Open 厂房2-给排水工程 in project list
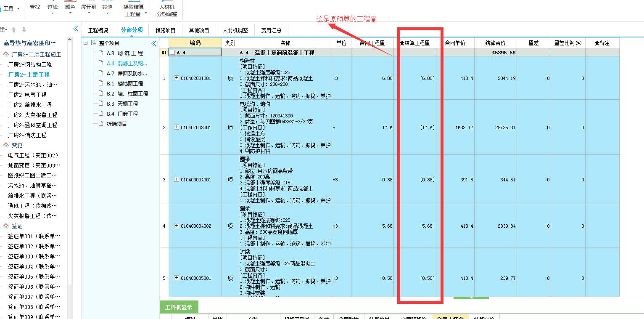This screenshot has height=319, width=644. (30, 105)
